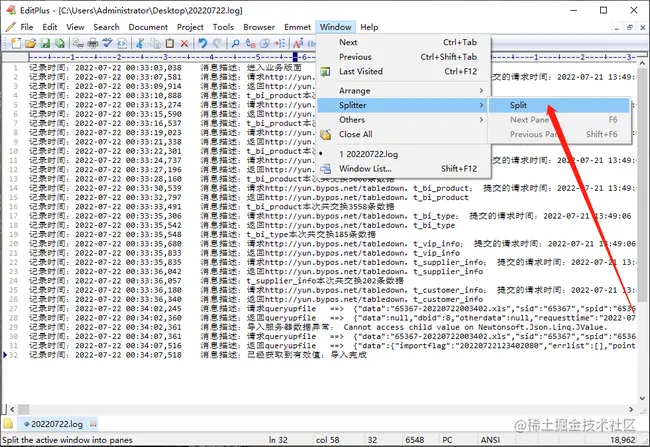Open the View menu
The image size is (650, 447).
(x=75, y=27)
